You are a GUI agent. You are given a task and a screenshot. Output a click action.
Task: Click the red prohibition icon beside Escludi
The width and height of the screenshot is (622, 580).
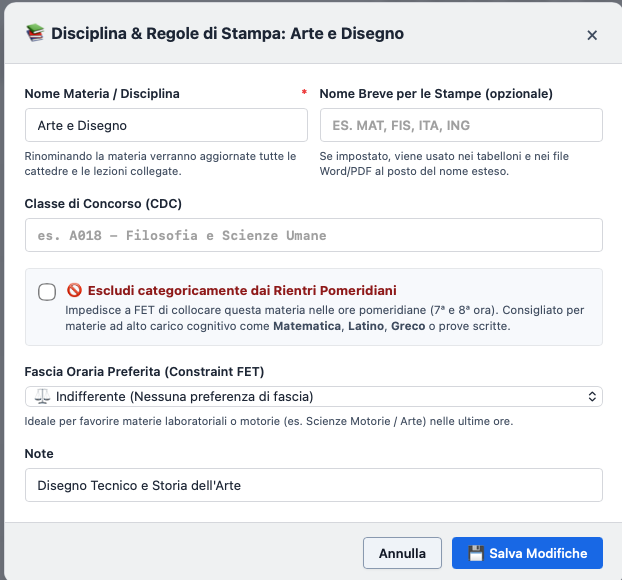pos(74,290)
